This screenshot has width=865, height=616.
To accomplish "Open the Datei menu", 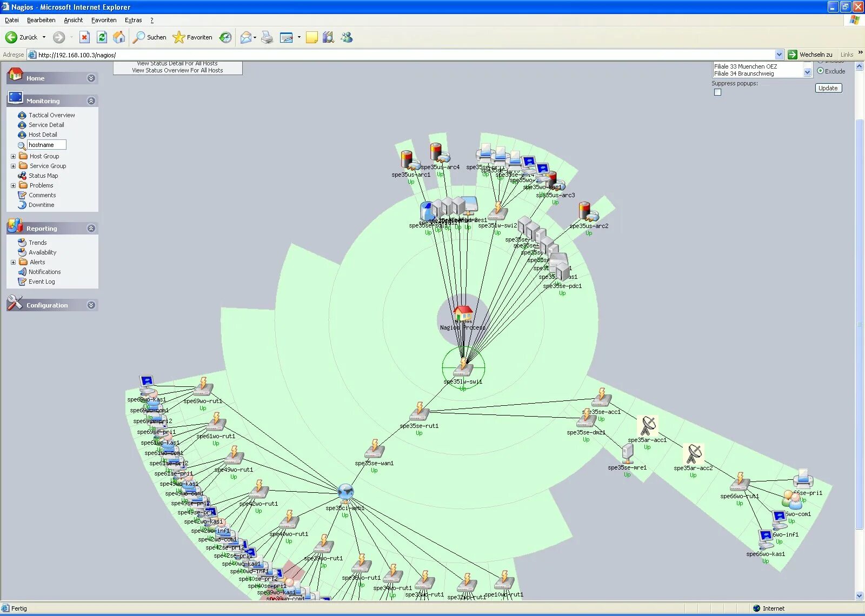I will pos(12,20).
